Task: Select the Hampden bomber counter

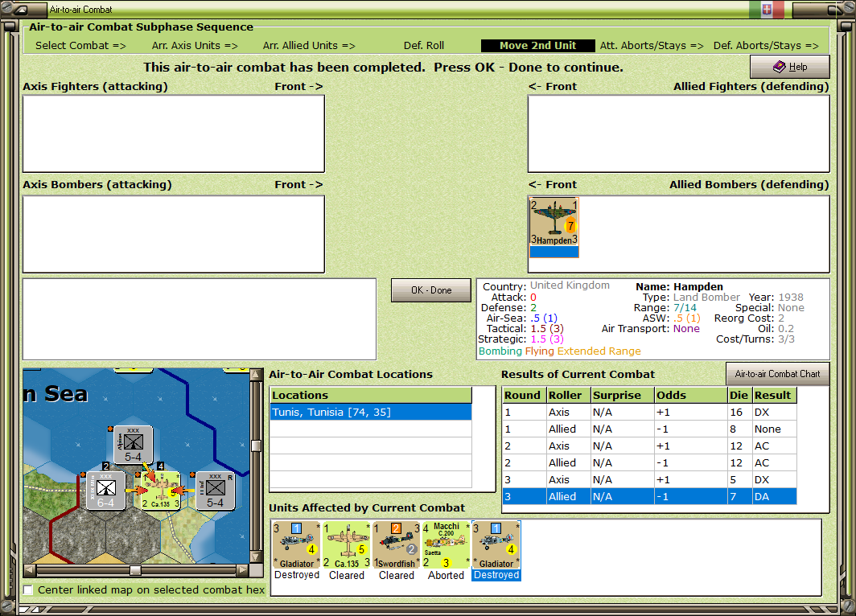Action: tap(554, 227)
